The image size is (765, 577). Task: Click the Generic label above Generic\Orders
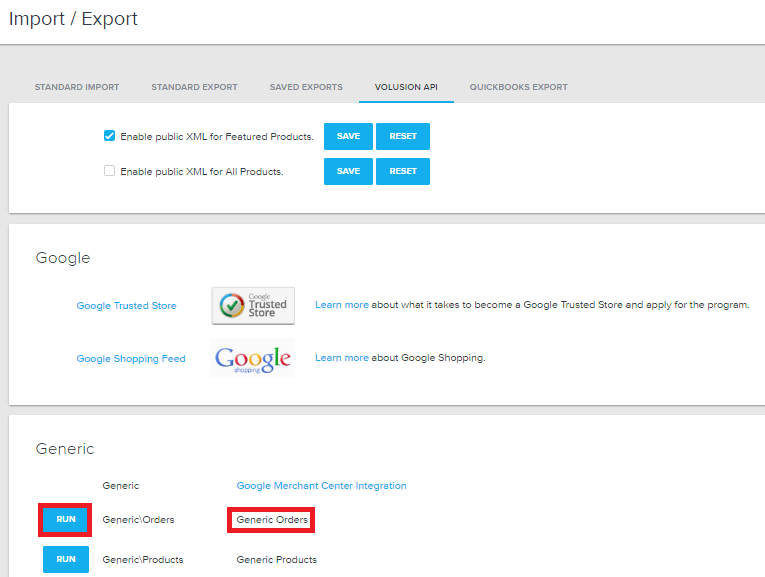(x=121, y=486)
